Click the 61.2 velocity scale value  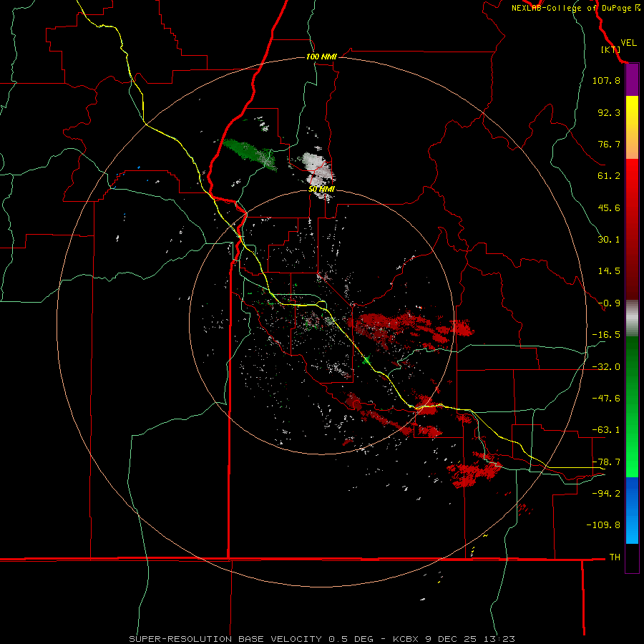(609, 176)
